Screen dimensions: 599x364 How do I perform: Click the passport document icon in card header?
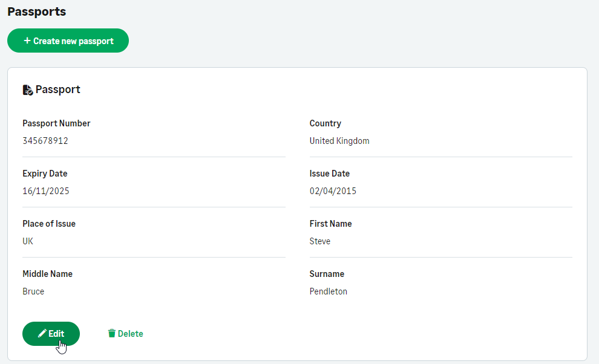click(27, 90)
